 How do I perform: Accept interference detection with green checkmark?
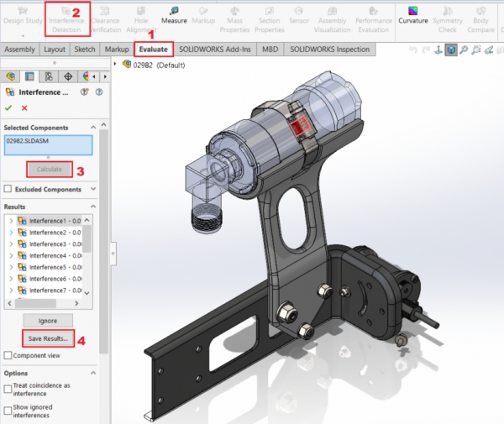[8, 108]
